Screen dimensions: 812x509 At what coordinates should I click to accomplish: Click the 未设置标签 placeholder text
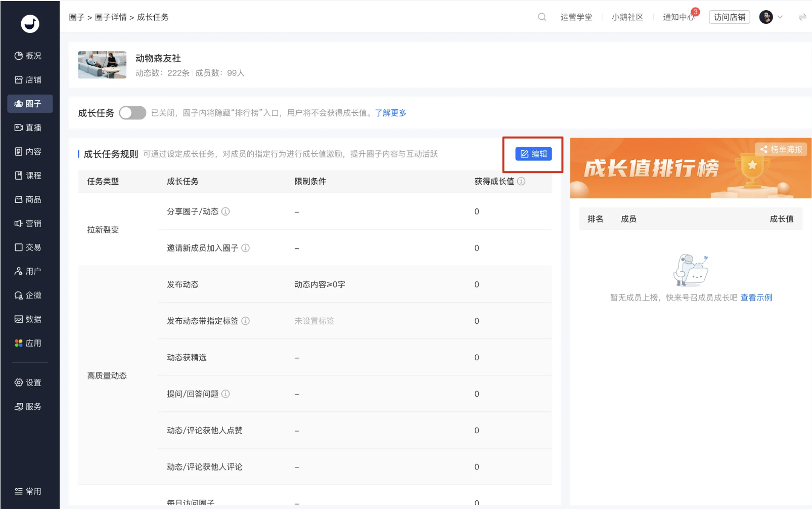pyautogui.click(x=314, y=321)
